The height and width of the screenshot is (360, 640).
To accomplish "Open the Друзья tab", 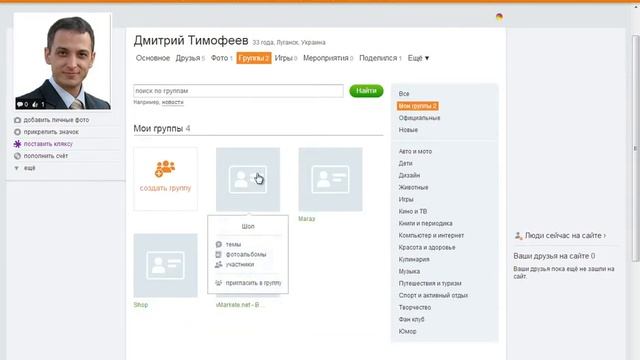I will coord(190,58).
